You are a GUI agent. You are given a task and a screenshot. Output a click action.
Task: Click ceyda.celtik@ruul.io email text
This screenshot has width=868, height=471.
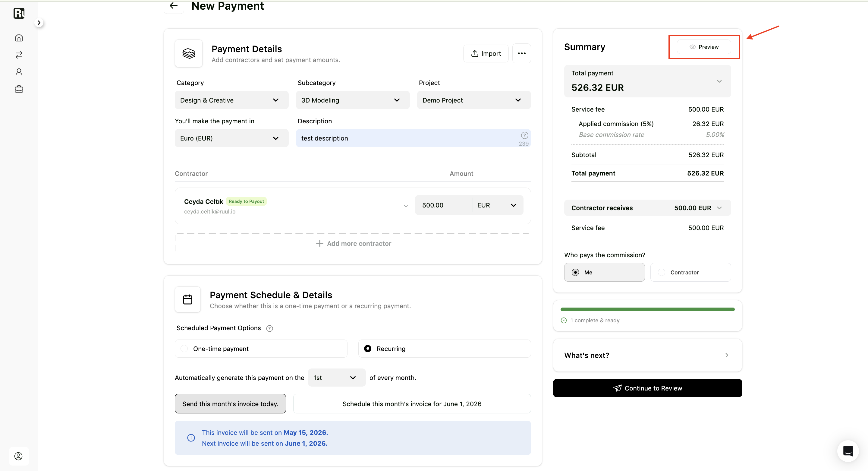coord(209,211)
